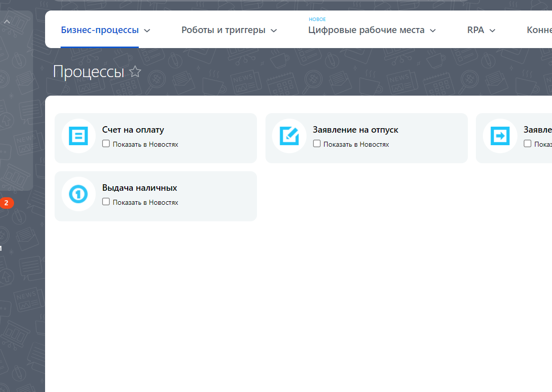Switch to the Роботы и триггеры tab
552x392 pixels.
coord(223,30)
